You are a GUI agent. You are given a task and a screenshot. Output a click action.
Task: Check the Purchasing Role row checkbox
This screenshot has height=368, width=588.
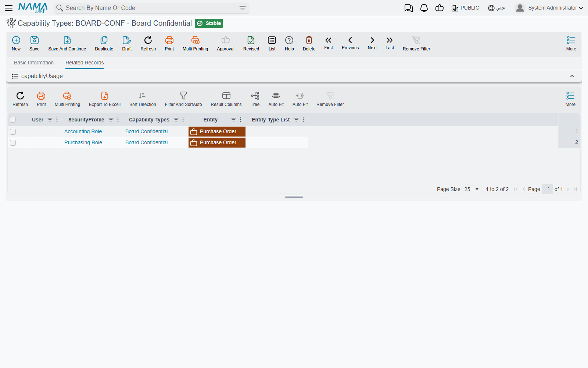pos(13,142)
